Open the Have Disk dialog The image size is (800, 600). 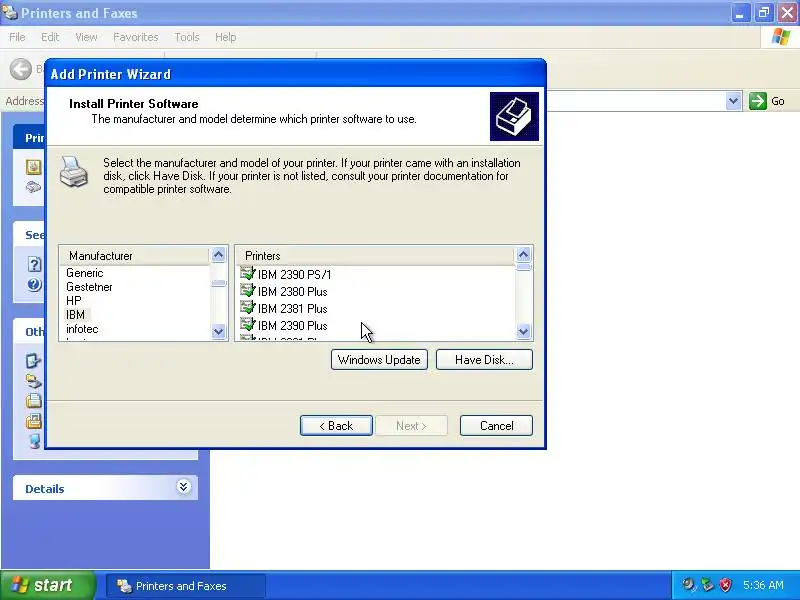tap(484, 360)
